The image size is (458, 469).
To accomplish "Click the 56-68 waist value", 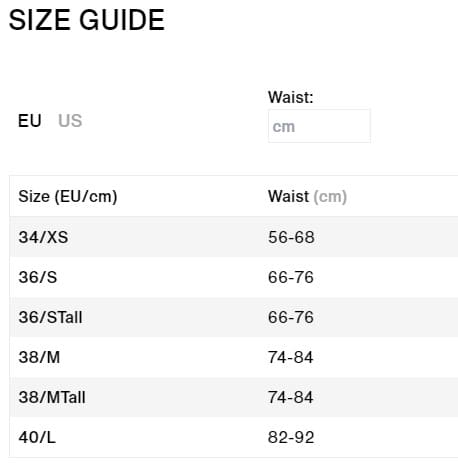I will [x=291, y=237].
